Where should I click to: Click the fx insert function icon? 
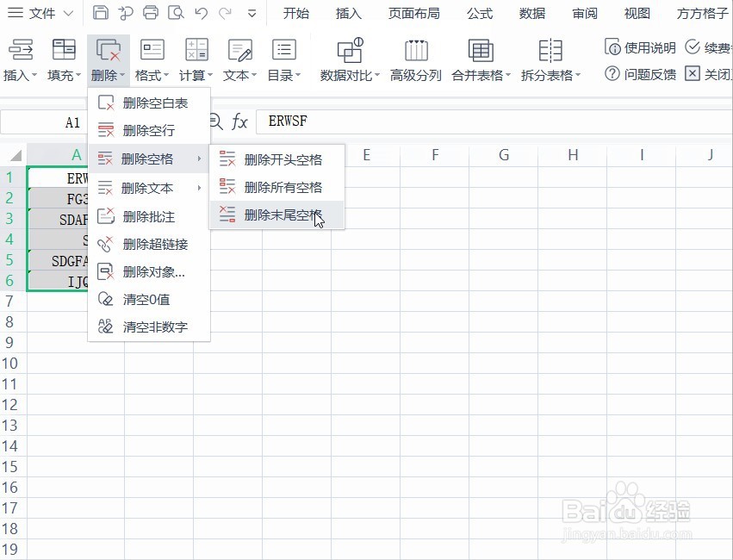coord(239,122)
